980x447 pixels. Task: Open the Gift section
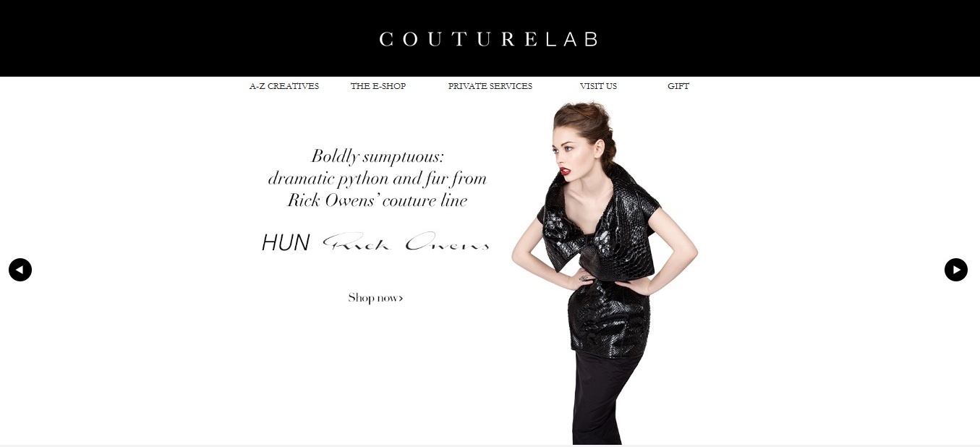coord(678,86)
